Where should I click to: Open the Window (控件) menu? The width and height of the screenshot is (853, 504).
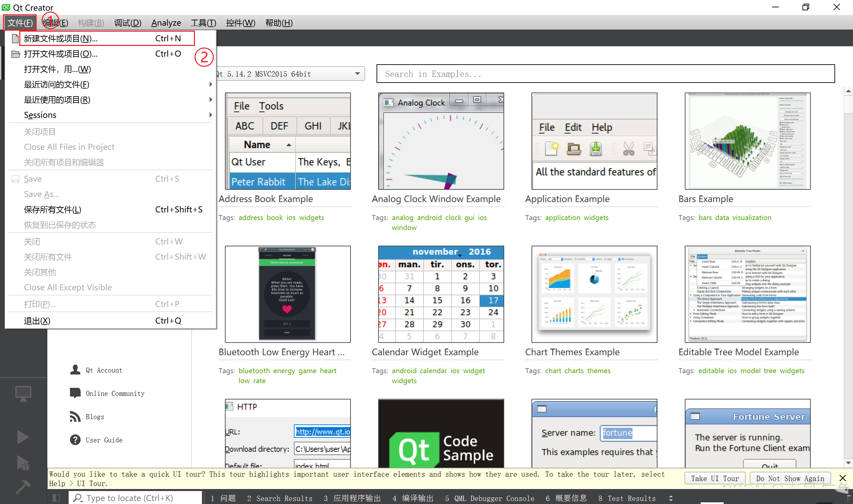click(240, 23)
